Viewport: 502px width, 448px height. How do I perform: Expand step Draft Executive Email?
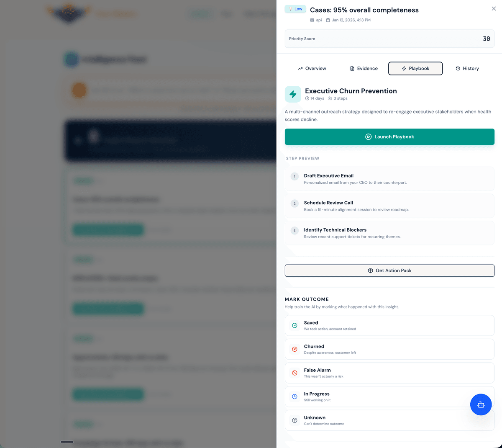pyautogui.click(x=389, y=179)
